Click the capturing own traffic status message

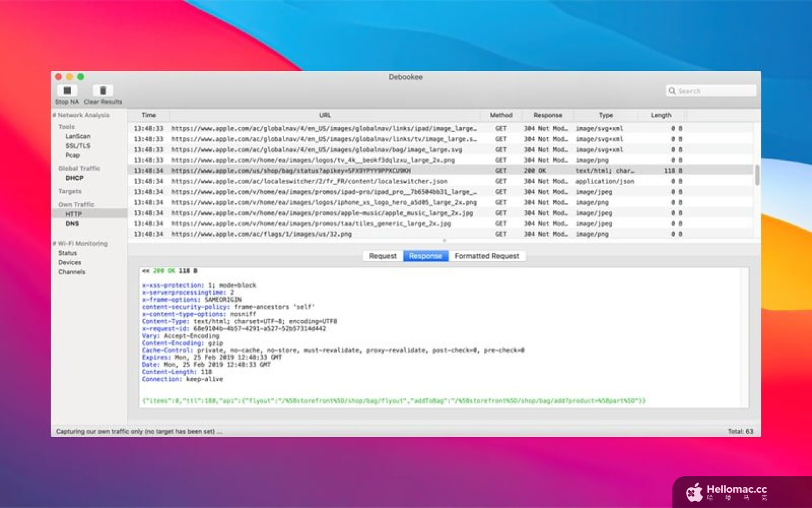[139, 431]
